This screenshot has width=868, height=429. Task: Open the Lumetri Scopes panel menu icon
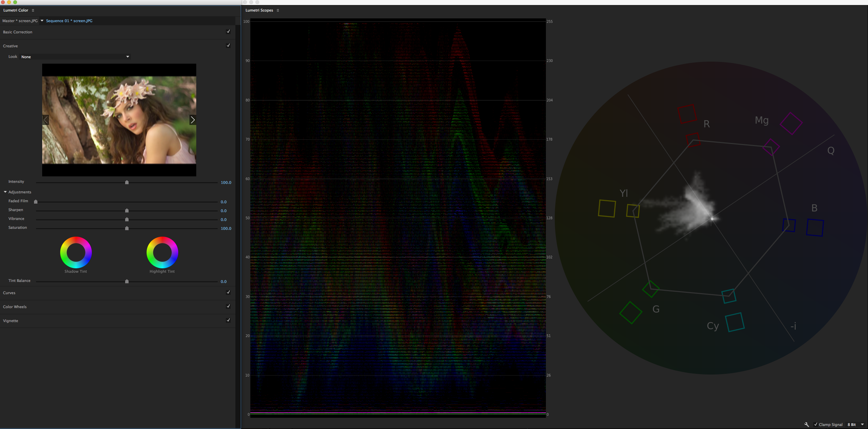(278, 11)
